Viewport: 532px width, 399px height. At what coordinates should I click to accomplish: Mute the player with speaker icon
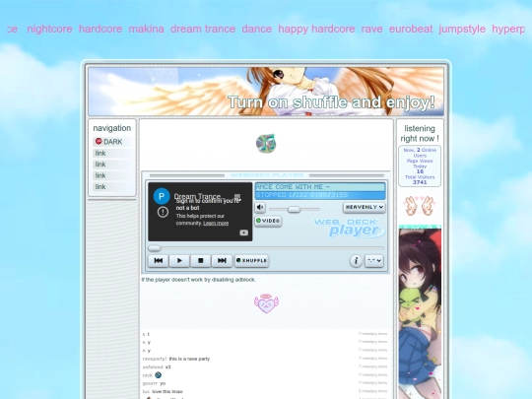pyautogui.click(x=260, y=207)
